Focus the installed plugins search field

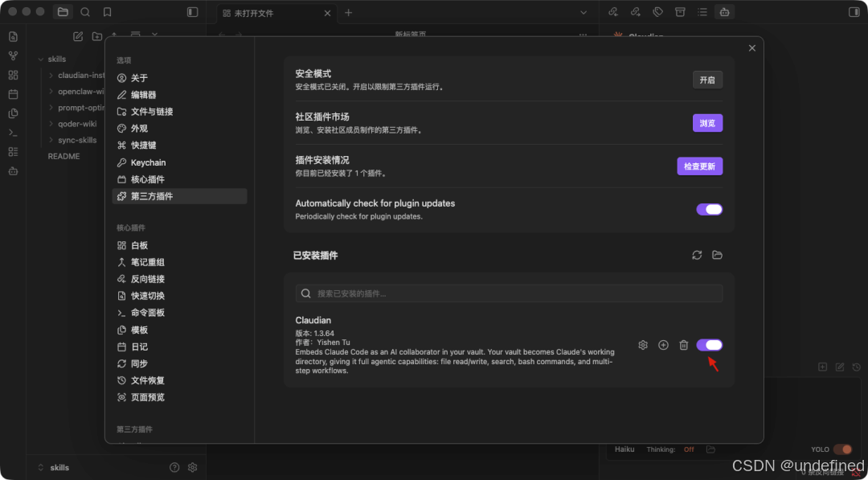[x=509, y=293]
